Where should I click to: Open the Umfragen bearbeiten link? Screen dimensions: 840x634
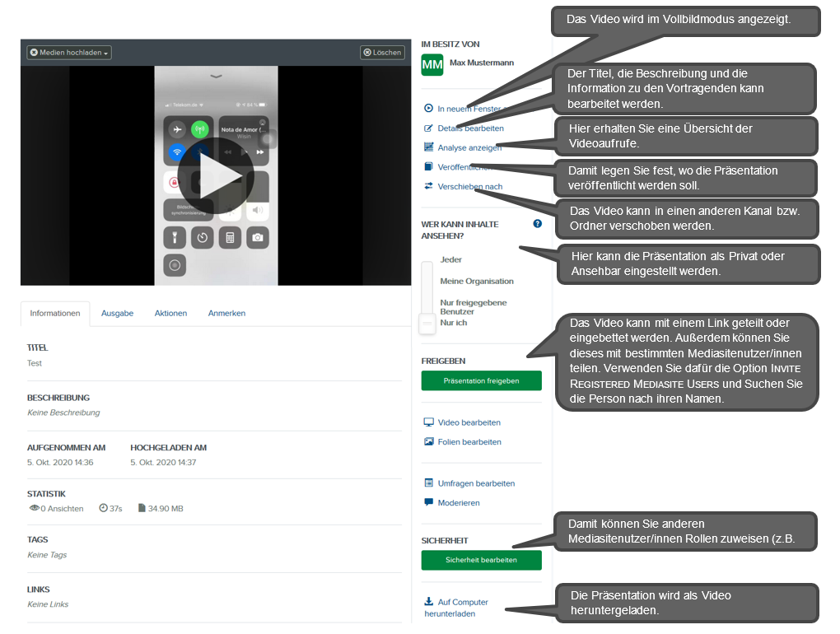tap(476, 483)
